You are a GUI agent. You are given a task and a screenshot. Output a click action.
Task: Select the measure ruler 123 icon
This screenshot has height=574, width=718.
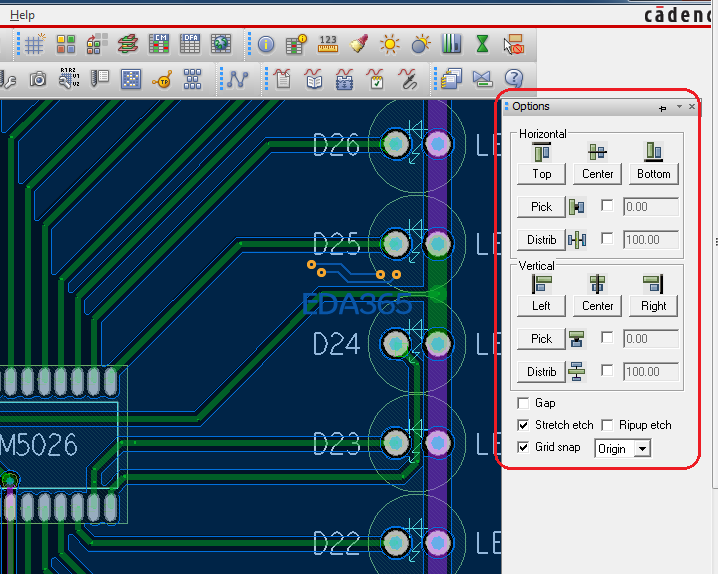coord(328,44)
